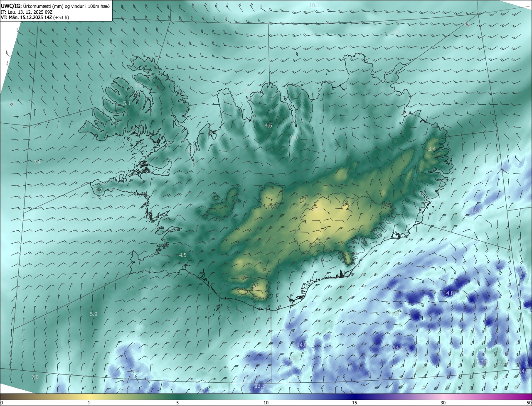Click the 7.0 value at the lower left

[35, 377]
